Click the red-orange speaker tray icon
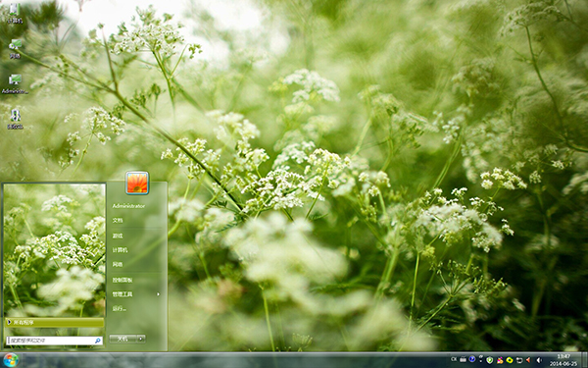588x368 pixels. coord(528,360)
